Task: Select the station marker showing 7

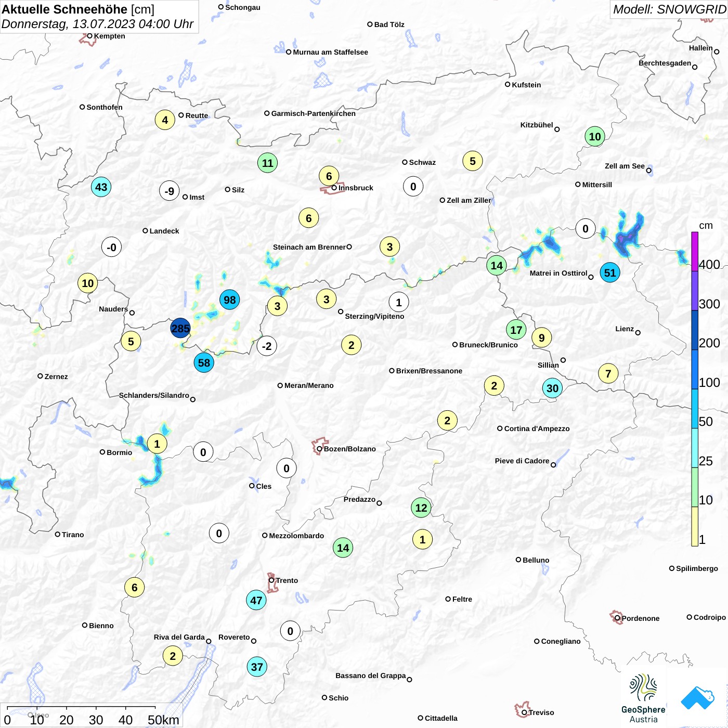Action: click(608, 373)
